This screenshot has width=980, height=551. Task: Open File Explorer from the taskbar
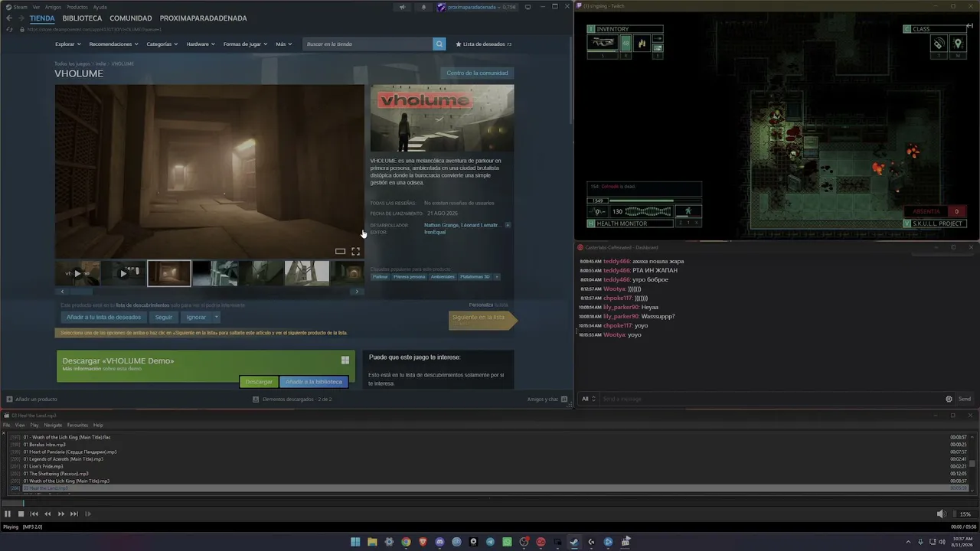pyautogui.click(x=372, y=542)
